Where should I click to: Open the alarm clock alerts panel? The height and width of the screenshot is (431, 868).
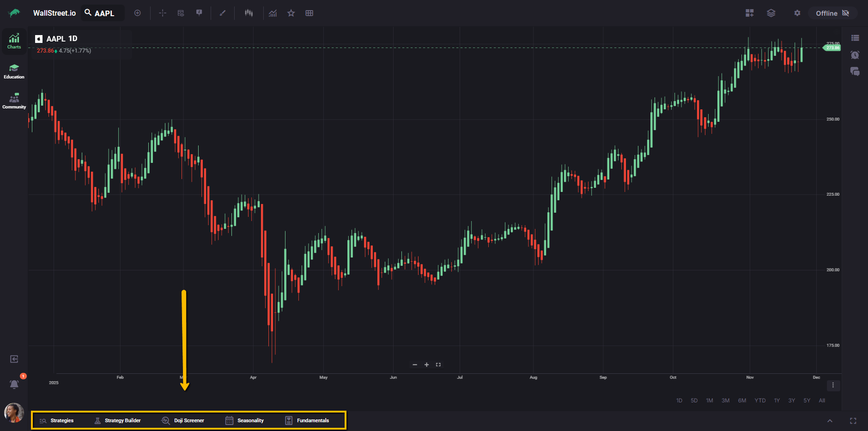855,55
